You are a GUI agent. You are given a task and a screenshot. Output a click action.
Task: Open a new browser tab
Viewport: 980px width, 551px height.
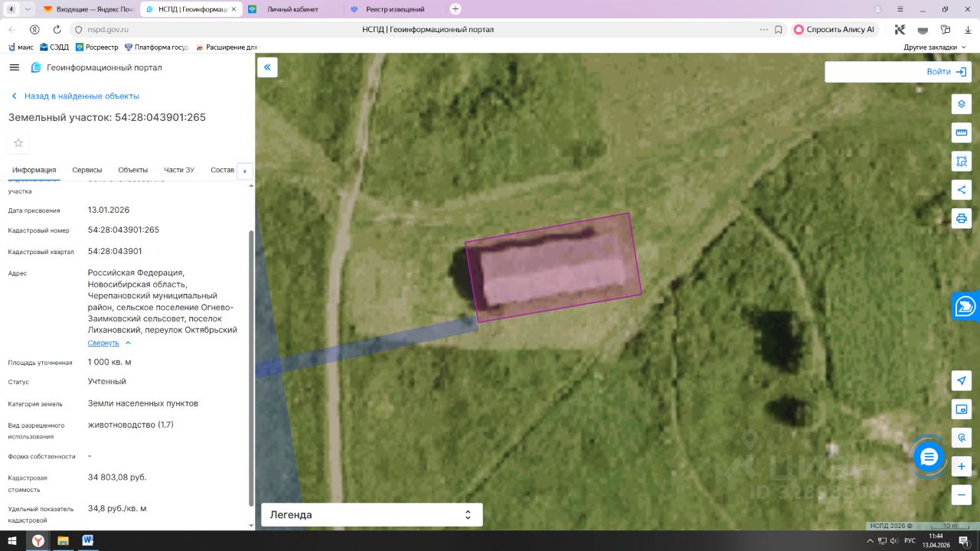[456, 8]
